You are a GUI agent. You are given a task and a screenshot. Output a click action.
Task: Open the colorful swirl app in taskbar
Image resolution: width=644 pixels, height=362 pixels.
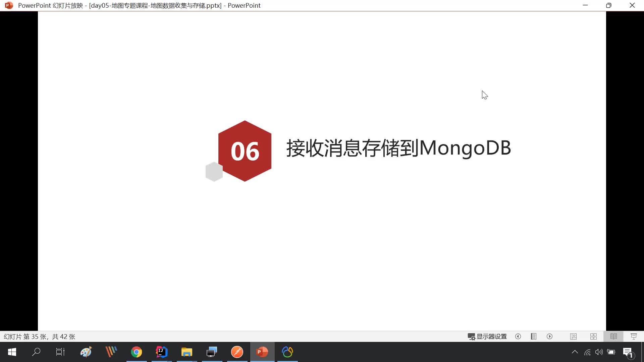(287, 352)
